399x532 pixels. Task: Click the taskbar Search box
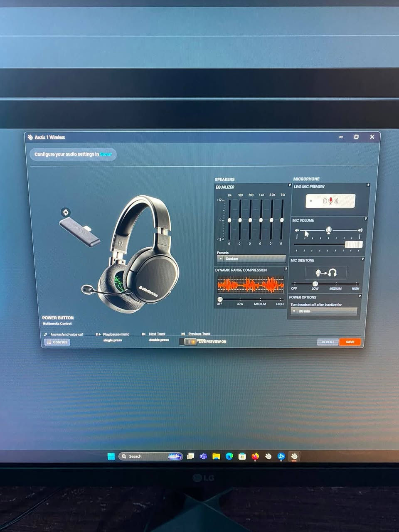150,456
